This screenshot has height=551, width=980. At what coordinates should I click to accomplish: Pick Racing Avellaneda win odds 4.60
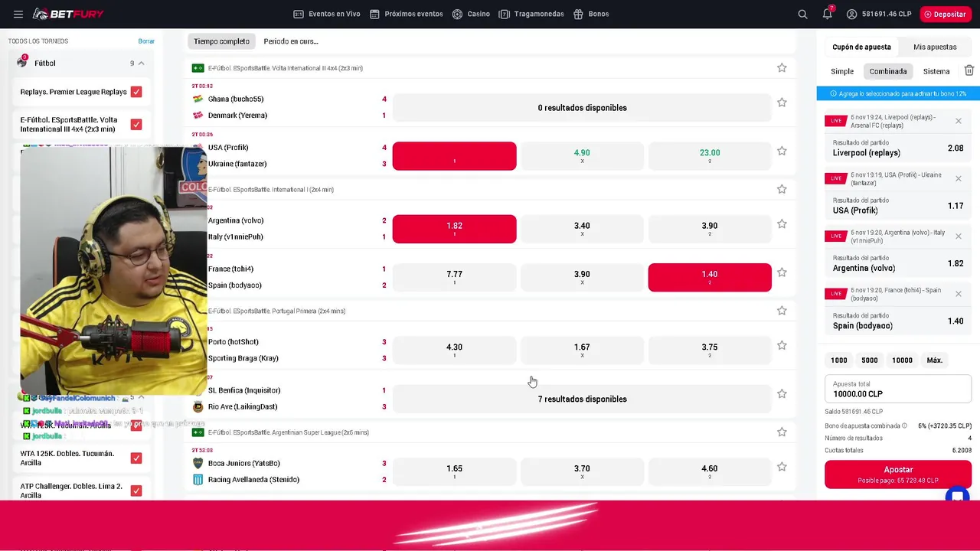point(710,472)
